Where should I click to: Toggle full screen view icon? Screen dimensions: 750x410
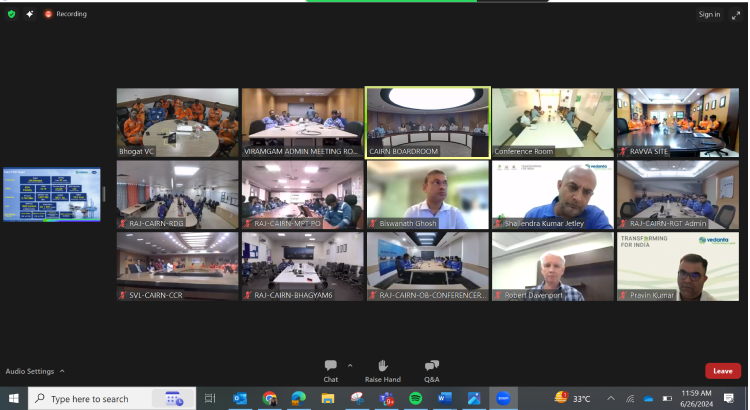point(735,14)
